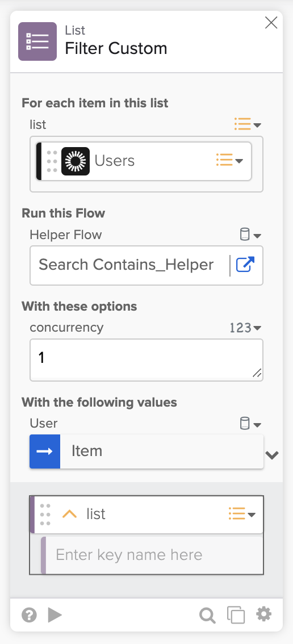This screenshot has height=644, width=293.
Task: Duplicate the card with the copy icon
Action: 236,615
